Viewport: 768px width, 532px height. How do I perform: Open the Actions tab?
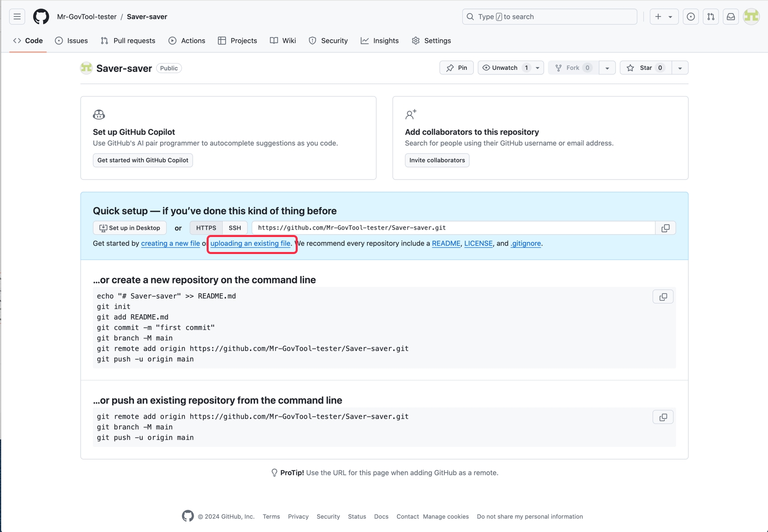point(187,40)
